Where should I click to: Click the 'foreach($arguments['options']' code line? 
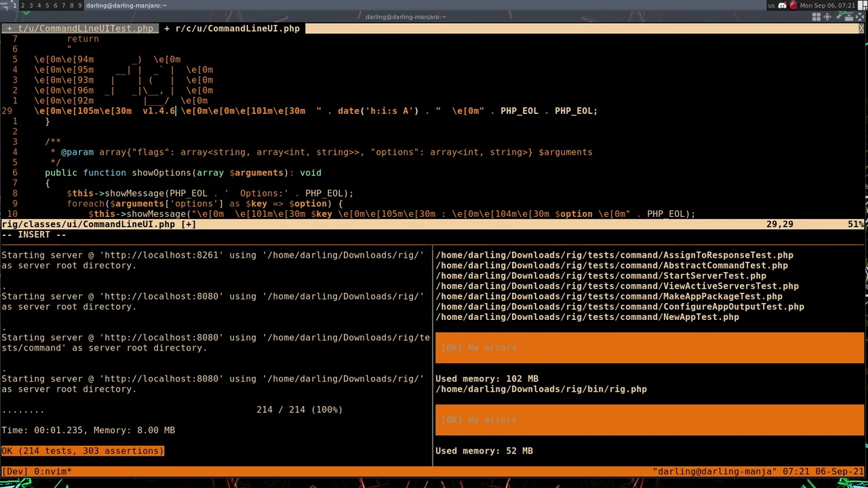[x=205, y=203]
